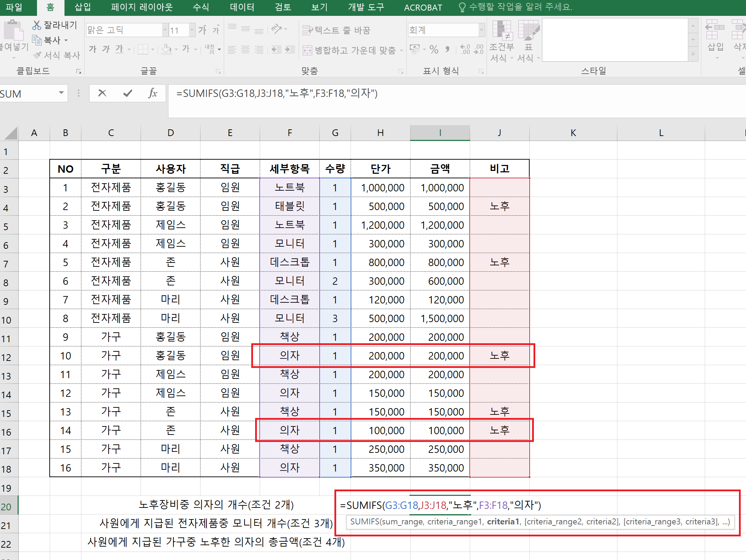The width and height of the screenshot is (746, 560).
Task: Click the percent style icon
Action: 434,50
